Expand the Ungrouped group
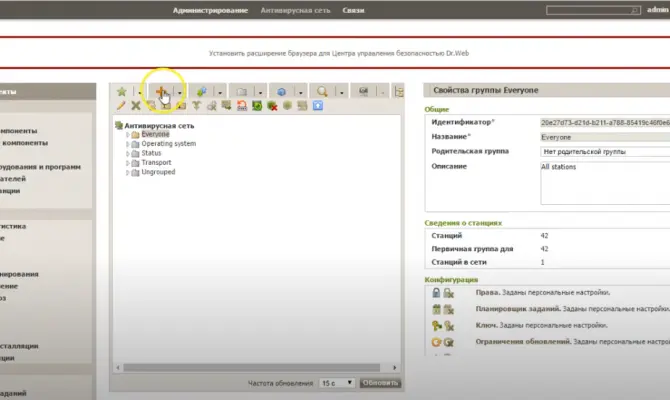Viewport: 670px width, 400px height. click(x=127, y=172)
